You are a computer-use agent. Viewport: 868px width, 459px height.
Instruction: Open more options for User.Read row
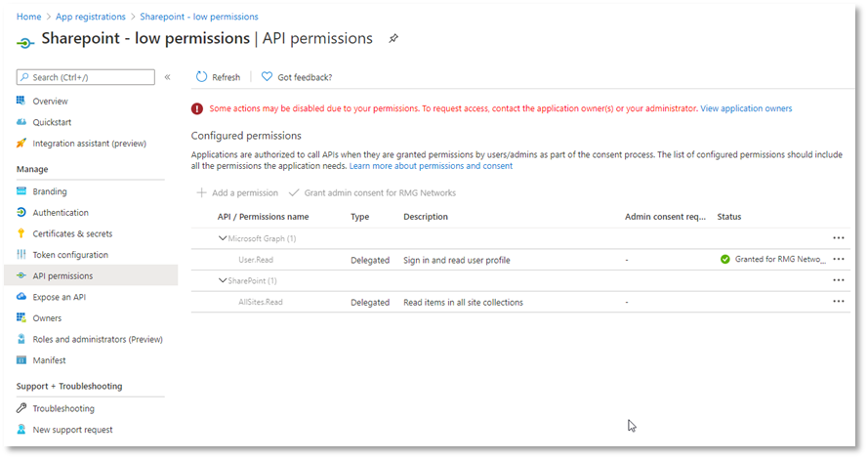point(839,259)
